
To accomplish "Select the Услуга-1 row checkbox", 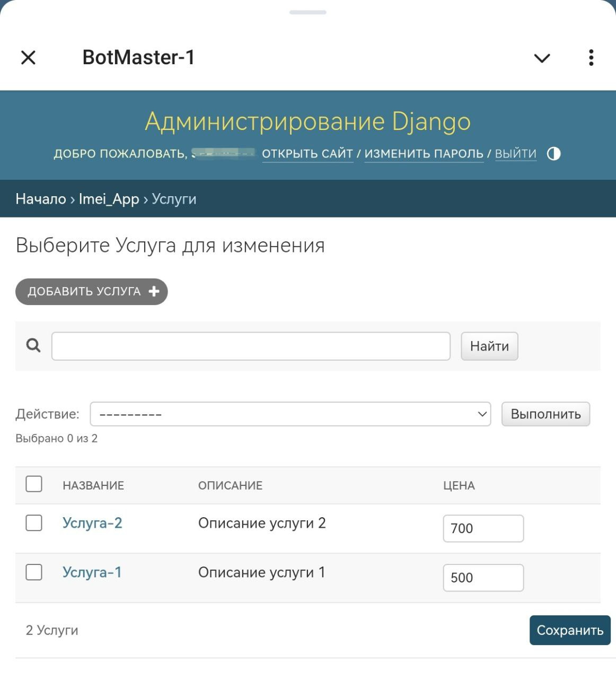I will (34, 572).
